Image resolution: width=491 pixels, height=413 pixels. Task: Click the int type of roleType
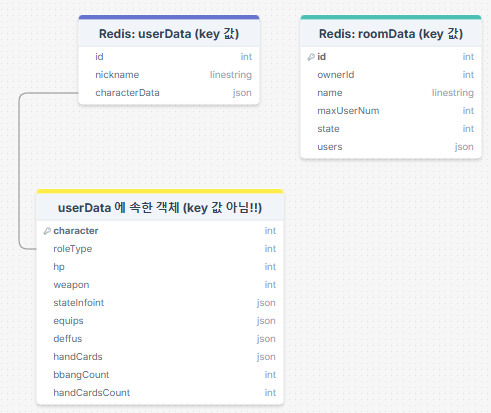point(270,249)
